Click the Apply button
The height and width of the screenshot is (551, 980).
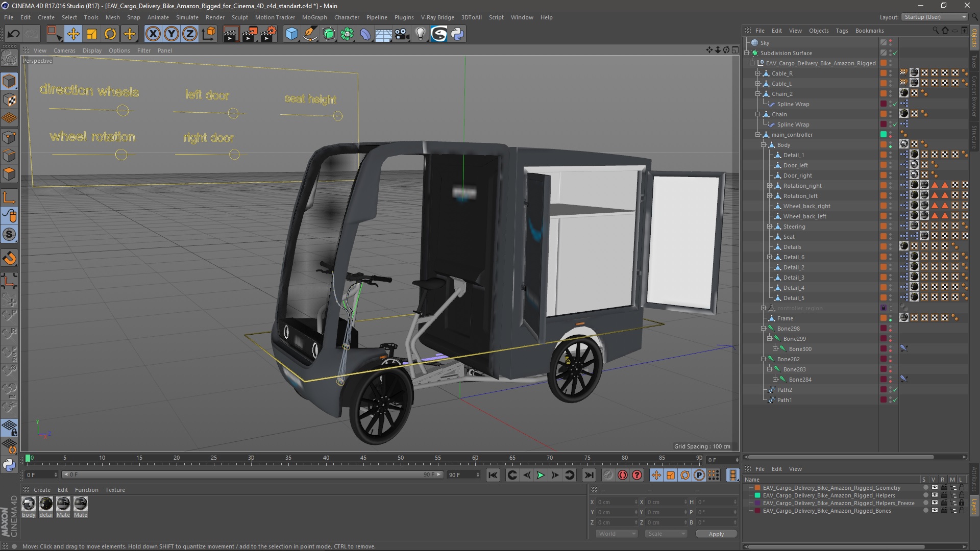(716, 534)
